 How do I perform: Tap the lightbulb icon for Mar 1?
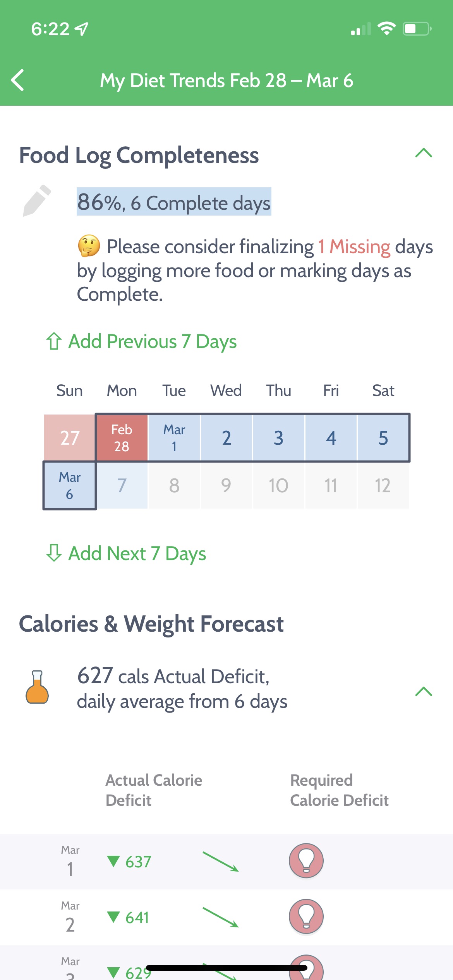[306, 860]
